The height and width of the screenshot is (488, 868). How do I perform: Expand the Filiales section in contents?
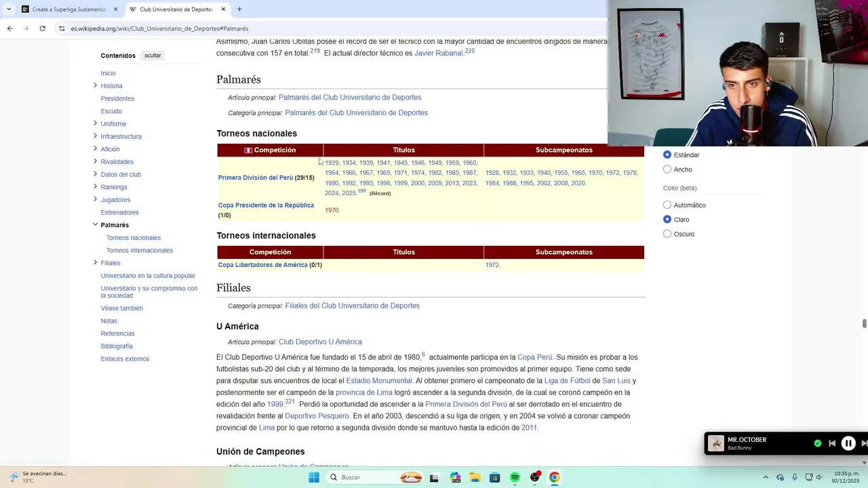(95, 262)
